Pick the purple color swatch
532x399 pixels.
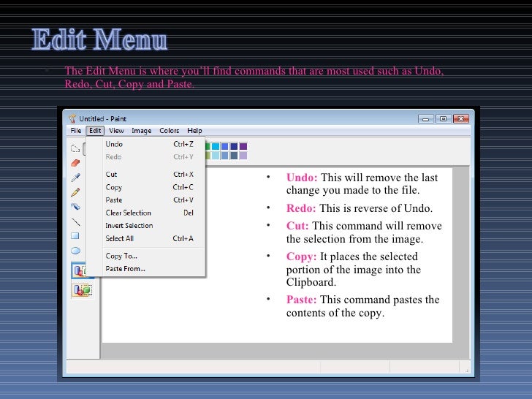point(243,147)
